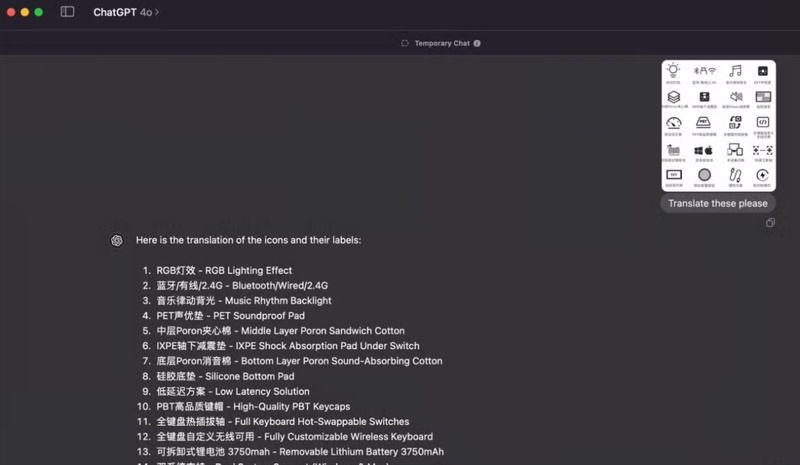Click the Temporary Chat dashed circle icon

point(405,43)
